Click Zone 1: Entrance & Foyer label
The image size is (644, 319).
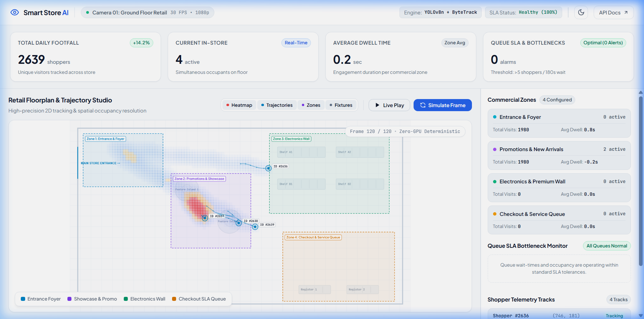(x=105, y=139)
